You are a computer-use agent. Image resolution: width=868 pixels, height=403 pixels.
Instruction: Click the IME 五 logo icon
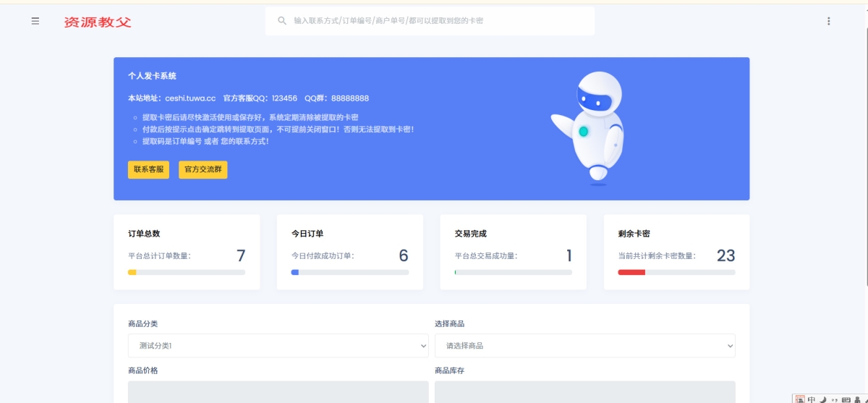coord(799,399)
